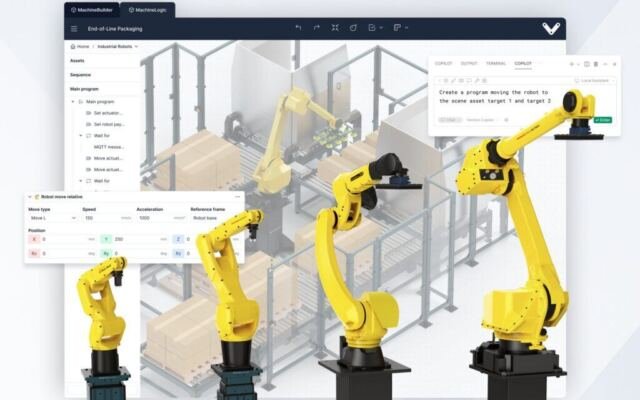
Task: Open the Industrial Robots breadcrumb dropdown
Action: click(118, 47)
